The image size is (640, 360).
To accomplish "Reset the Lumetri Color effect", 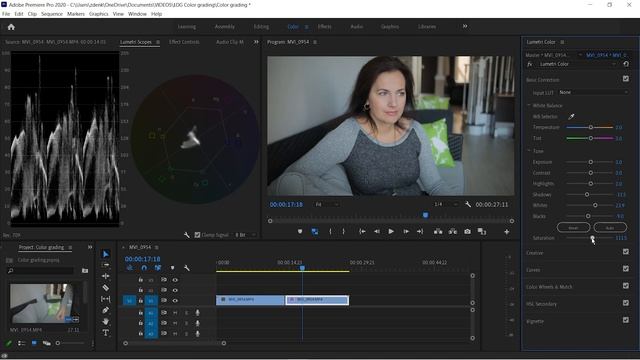I will tap(626, 64).
